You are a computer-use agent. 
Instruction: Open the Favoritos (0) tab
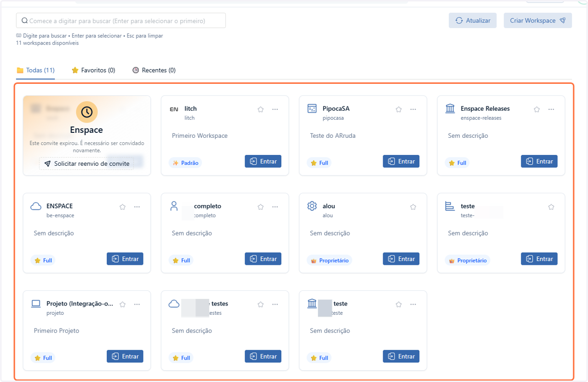click(x=93, y=70)
